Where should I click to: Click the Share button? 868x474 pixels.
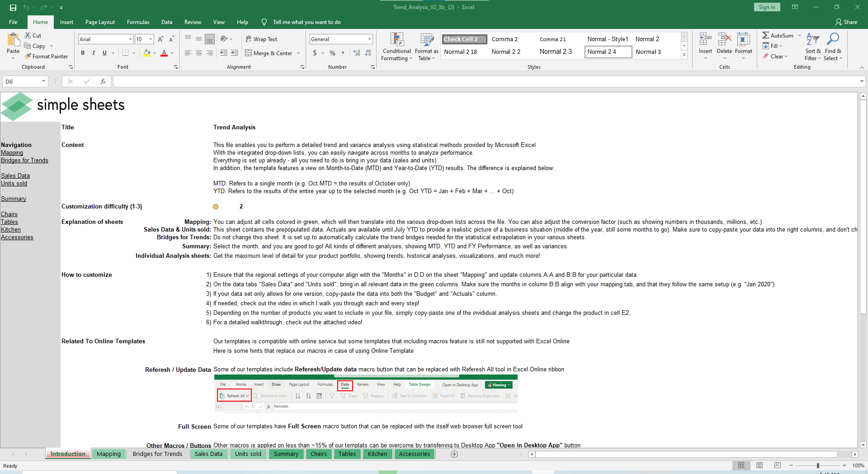click(846, 22)
